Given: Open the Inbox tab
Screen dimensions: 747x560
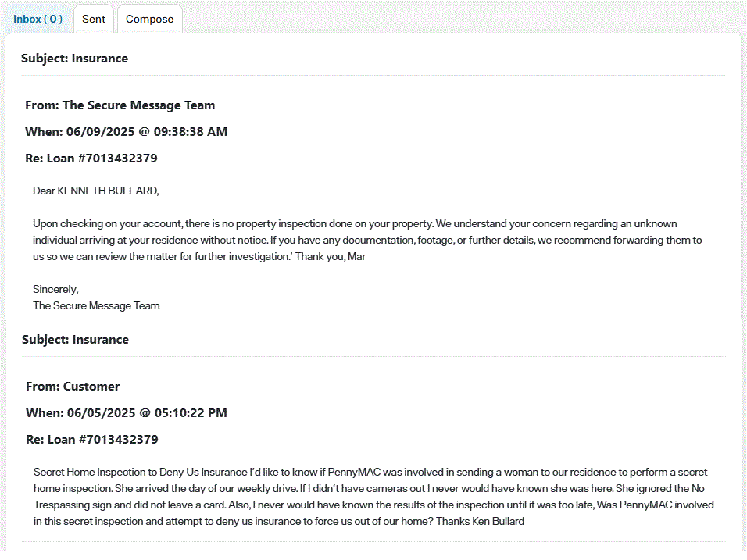Looking at the screenshot, I should [38, 19].
